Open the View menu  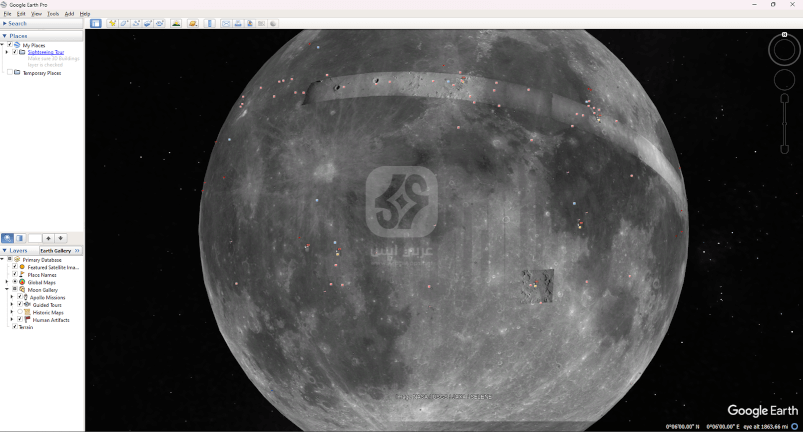[x=36, y=14]
